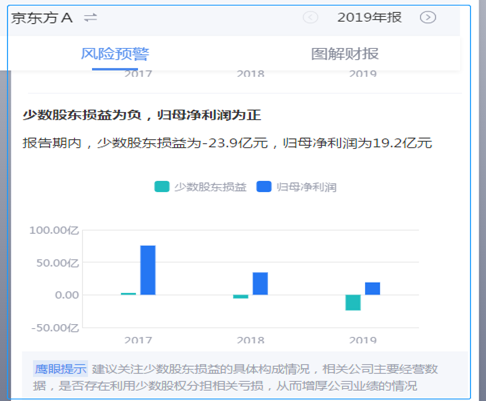The height and width of the screenshot is (401, 486).
Task: Click the 0.00 axis label
Action: (67, 295)
